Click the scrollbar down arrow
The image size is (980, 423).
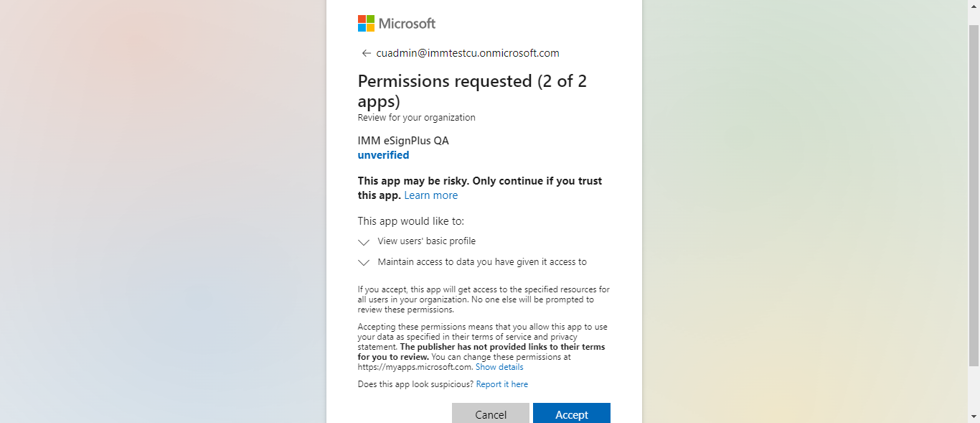(x=974, y=417)
